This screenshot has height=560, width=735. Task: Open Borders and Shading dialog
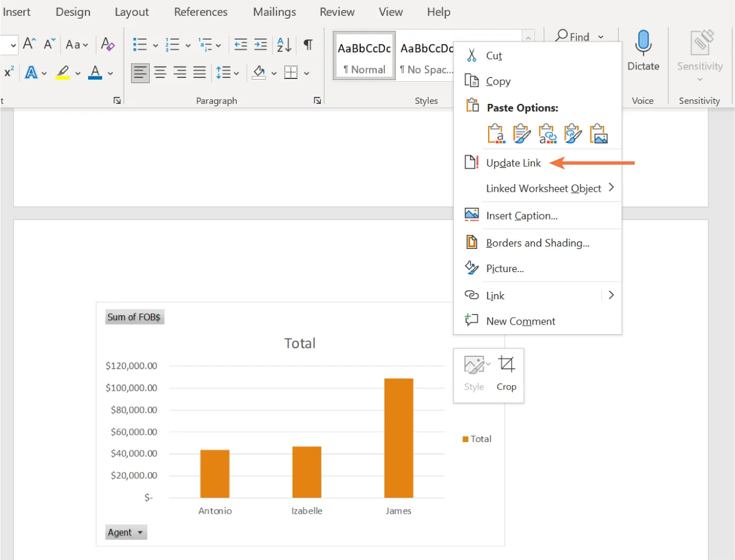click(537, 243)
